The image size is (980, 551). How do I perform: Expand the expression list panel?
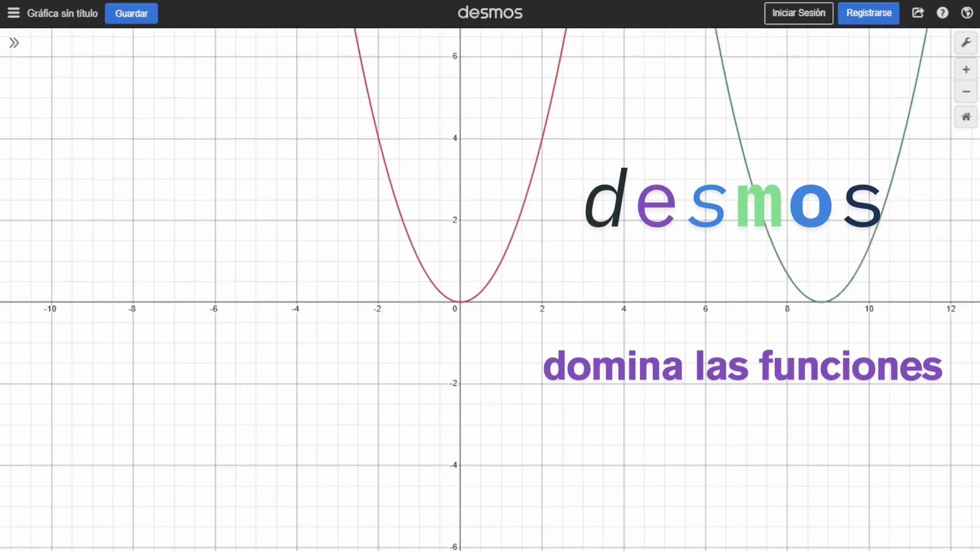[x=14, y=43]
